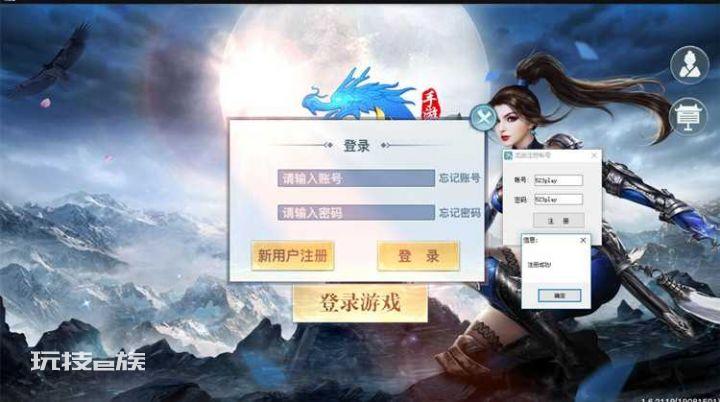This screenshot has width=720, height=402.
Task: Confirm the success message with 确定
Action: (x=559, y=295)
